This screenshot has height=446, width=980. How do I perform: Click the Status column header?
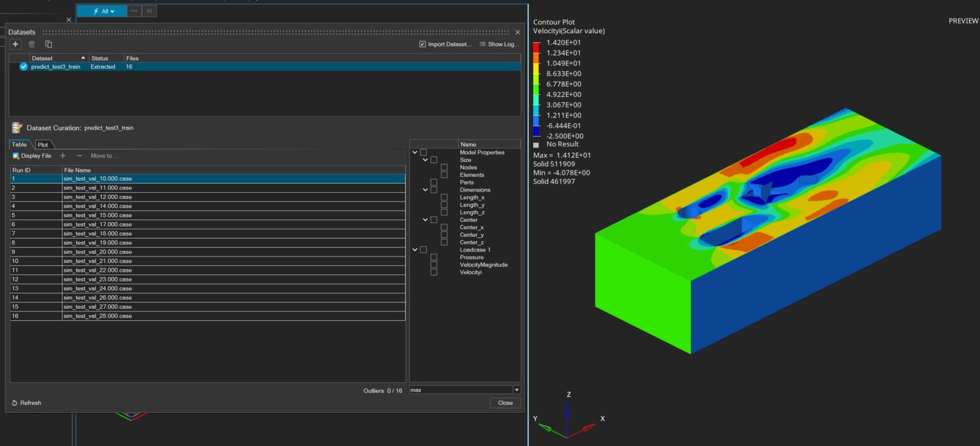point(106,58)
